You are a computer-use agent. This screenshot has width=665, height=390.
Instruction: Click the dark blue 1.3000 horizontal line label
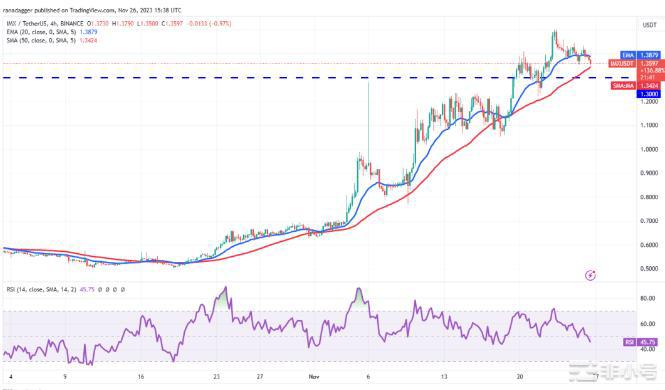(649, 94)
